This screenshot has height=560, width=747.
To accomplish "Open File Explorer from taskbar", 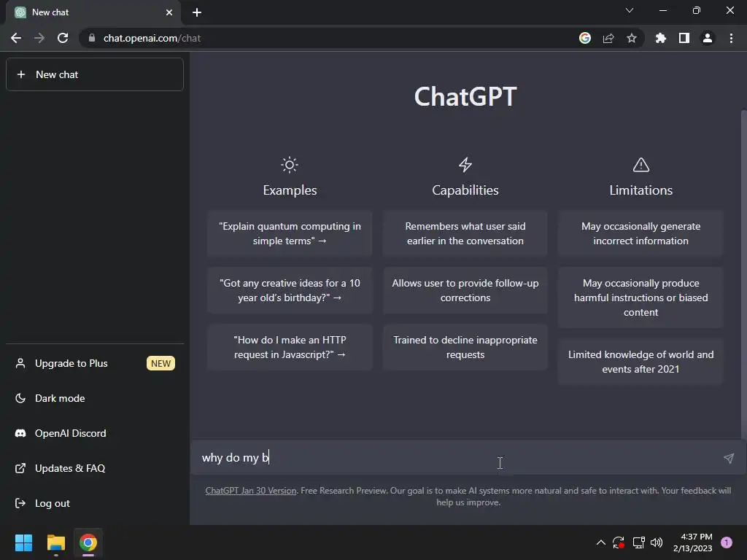I will (55, 542).
